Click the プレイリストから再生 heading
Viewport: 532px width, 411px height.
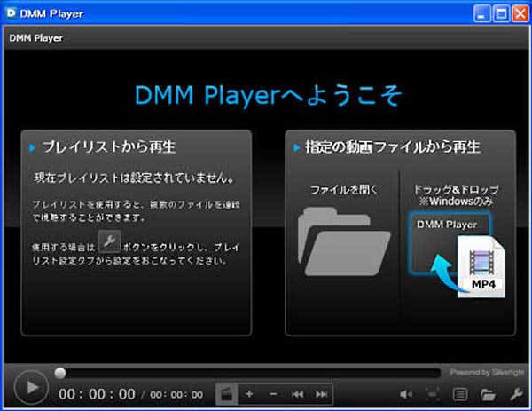point(108,147)
